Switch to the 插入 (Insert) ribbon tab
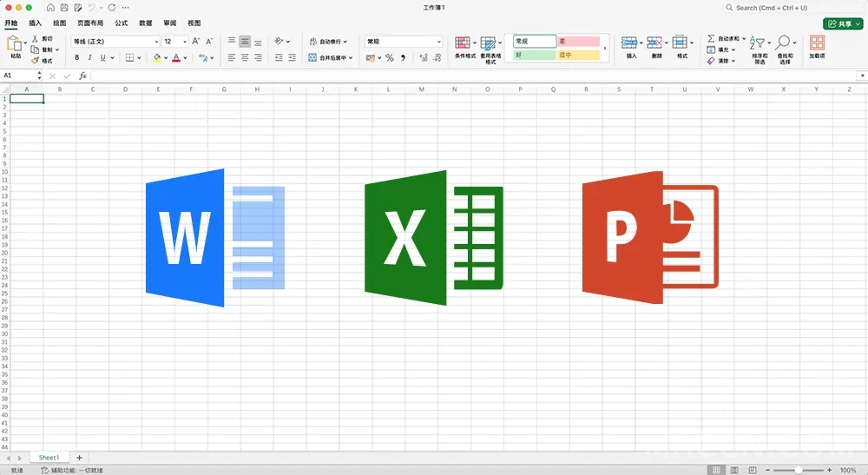The image size is (868, 475). click(35, 23)
